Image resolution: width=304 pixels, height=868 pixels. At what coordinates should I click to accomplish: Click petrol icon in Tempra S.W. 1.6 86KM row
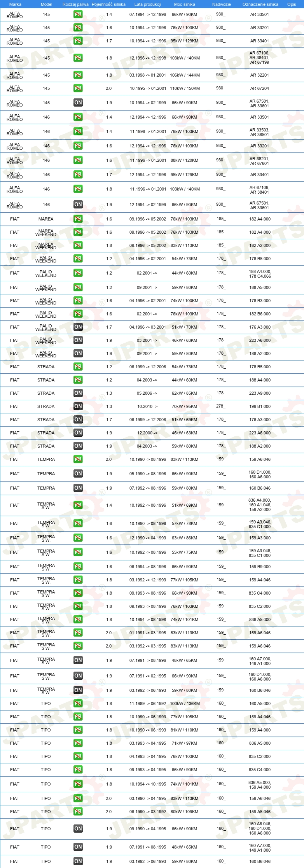(x=78, y=538)
